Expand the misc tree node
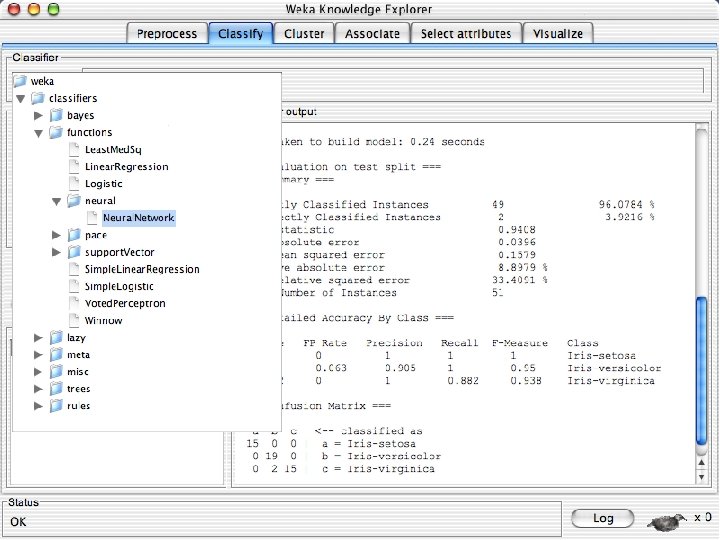 pyautogui.click(x=39, y=371)
